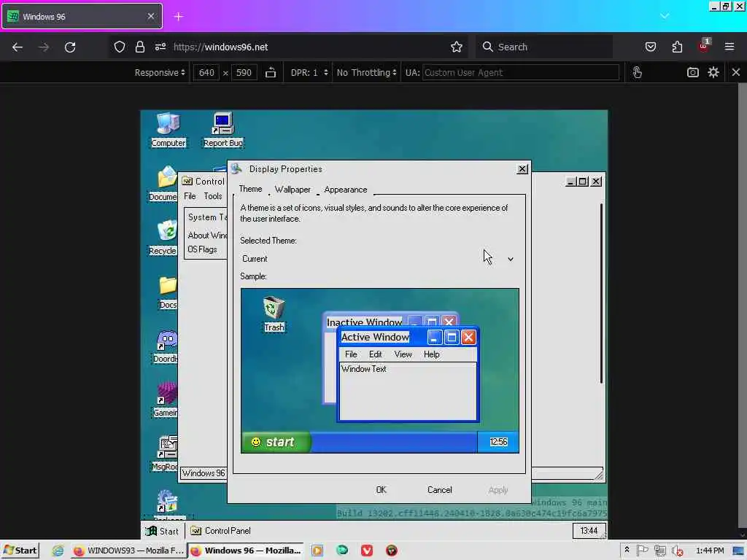Click the host Windows Start button
This screenshot has width=747, height=560.
click(x=20, y=551)
